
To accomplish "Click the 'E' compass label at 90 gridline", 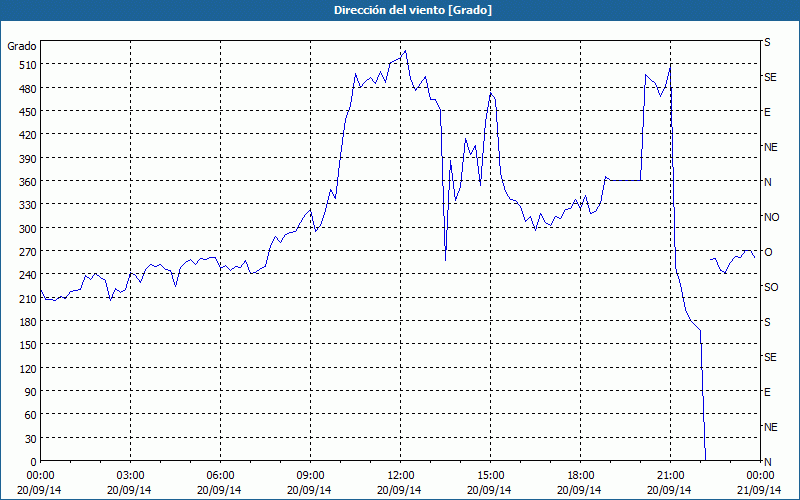I will pyautogui.click(x=767, y=392).
